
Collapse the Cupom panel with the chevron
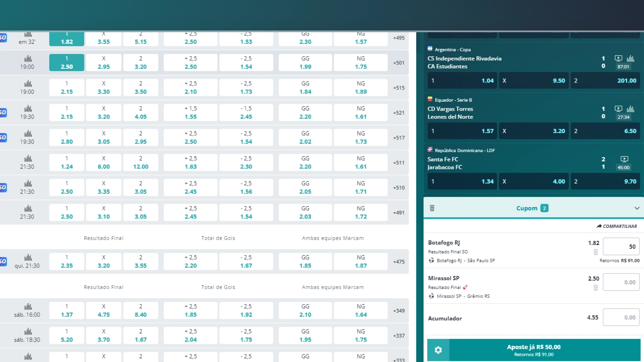(637, 208)
